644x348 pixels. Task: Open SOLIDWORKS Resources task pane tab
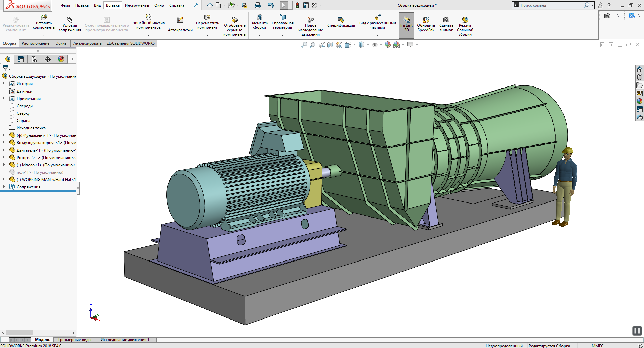(x=640, y=69)
